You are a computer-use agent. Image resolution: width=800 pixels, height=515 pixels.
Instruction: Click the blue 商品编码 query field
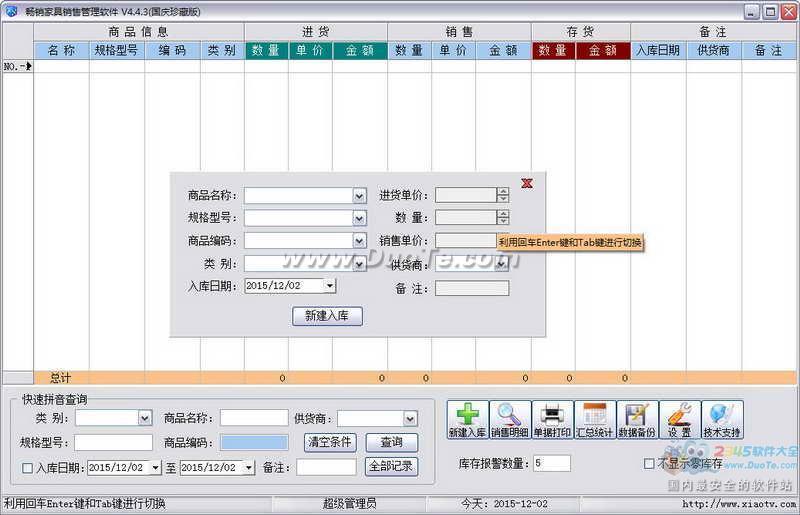tap(254, 443)
